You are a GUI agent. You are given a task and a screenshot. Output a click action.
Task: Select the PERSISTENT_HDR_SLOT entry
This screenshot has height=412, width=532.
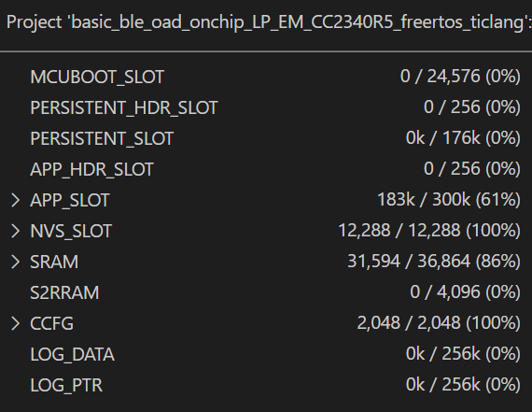coord(266,107)
